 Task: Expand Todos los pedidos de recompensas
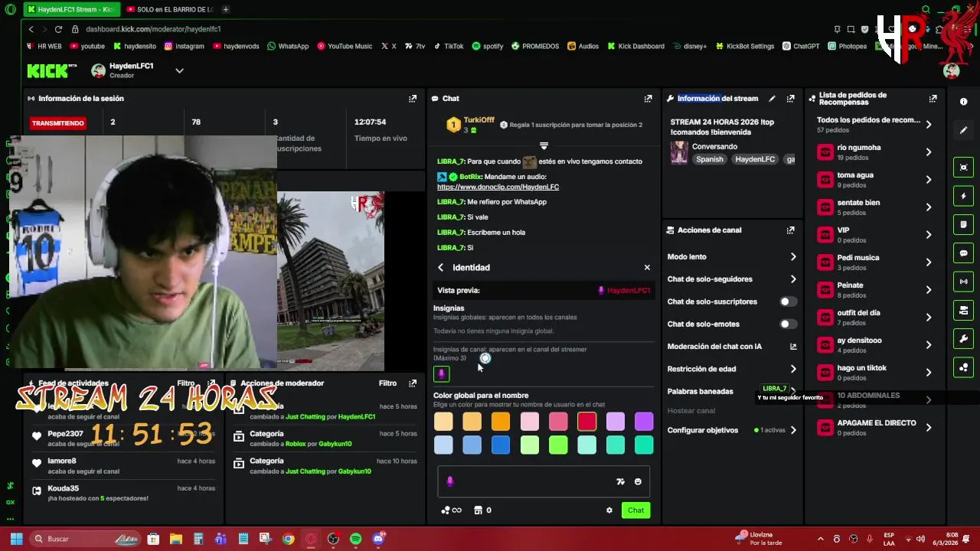point(929,124)
